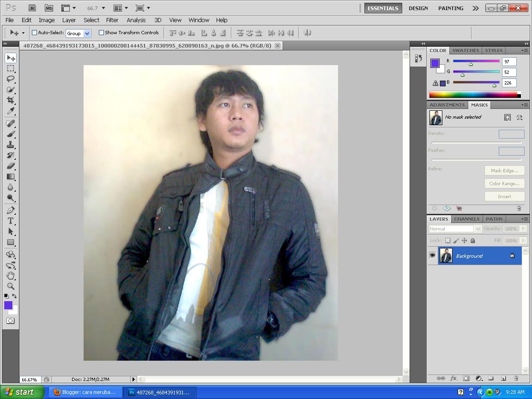The width and height of the screenshot is (532, 399).
Task: Hide the Background layer
Action: click(432, 255)
